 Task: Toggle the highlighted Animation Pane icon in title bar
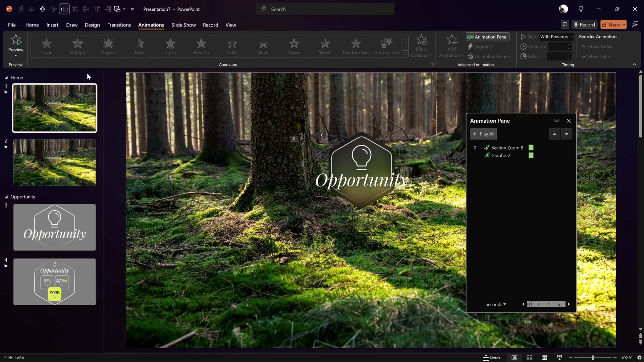(x=64, y=9)
